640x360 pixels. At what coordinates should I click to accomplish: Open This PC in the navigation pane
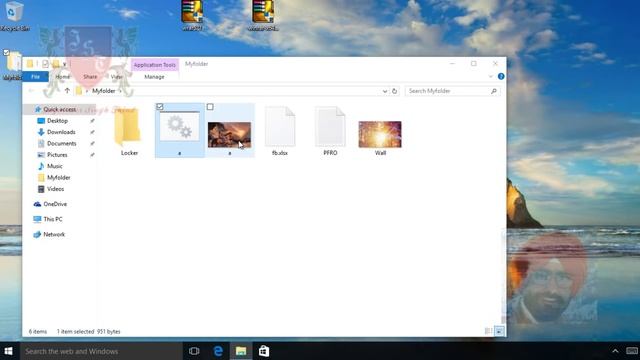[53, 219]
